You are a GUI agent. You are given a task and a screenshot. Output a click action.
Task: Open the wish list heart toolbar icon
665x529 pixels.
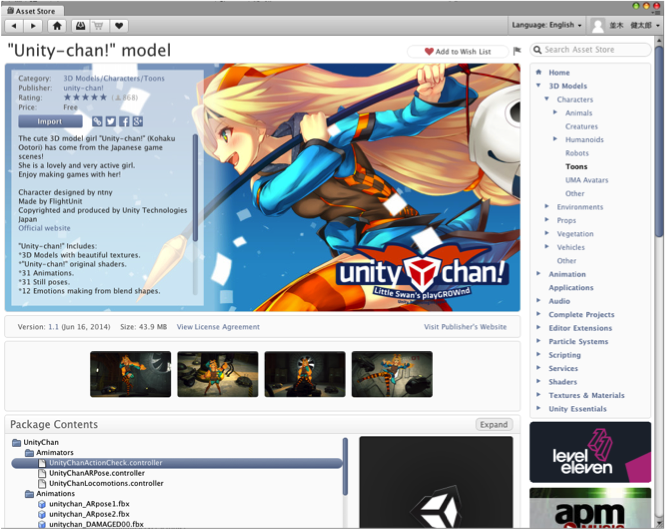(119, 26)
